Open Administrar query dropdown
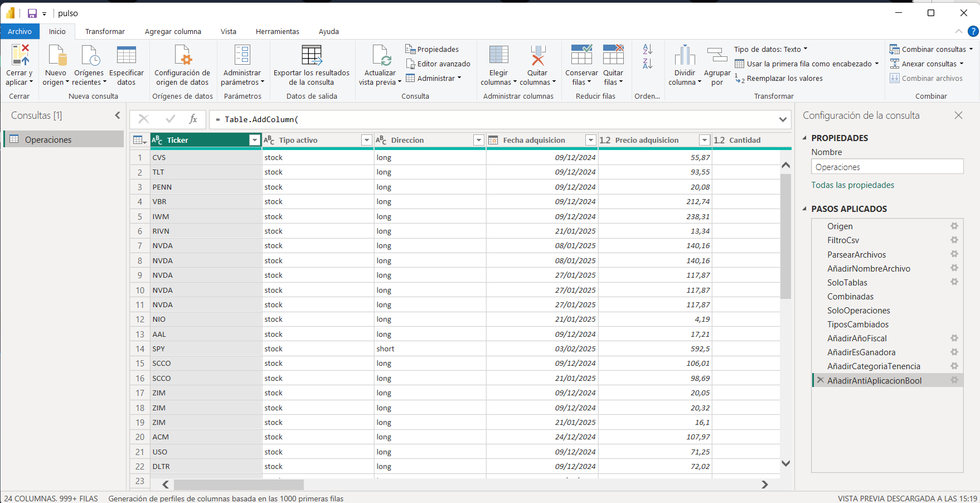The width and height of the screenshot is (980, 503). pyautogui.click(x=434, y=78)
